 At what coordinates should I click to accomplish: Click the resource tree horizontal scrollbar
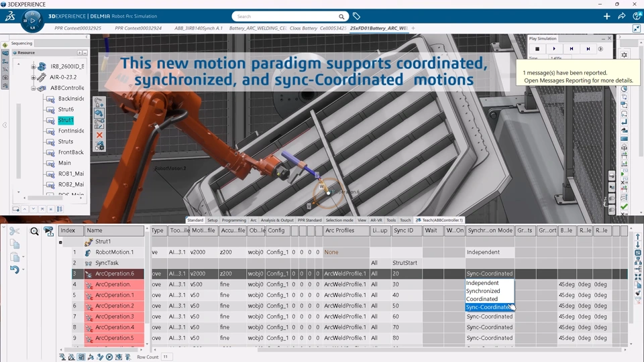click(44, 198)
